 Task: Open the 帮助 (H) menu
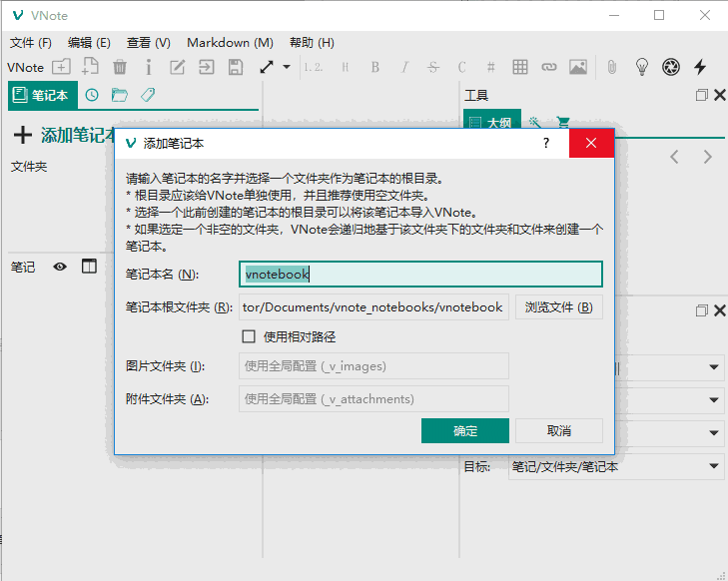(x=312, y=43)
